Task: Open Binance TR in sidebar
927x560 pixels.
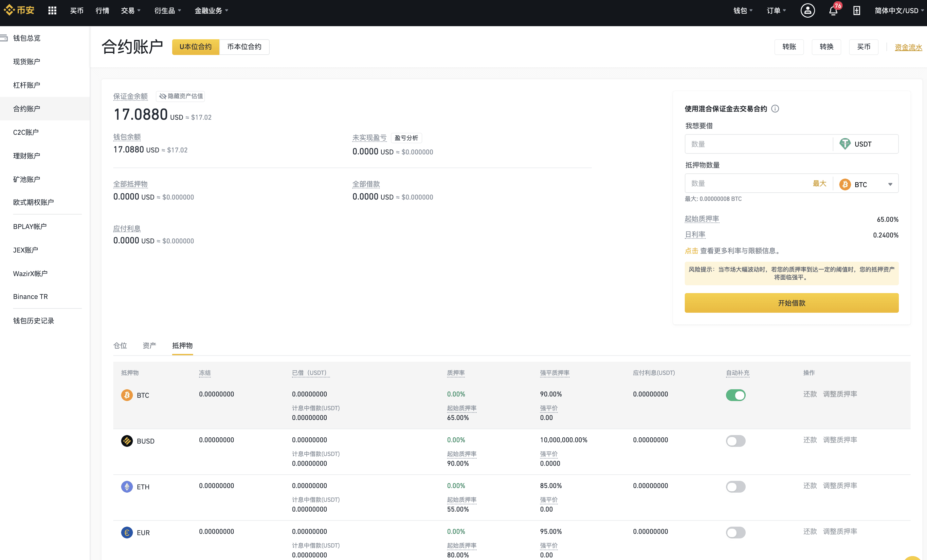Action: pos(30,297)
